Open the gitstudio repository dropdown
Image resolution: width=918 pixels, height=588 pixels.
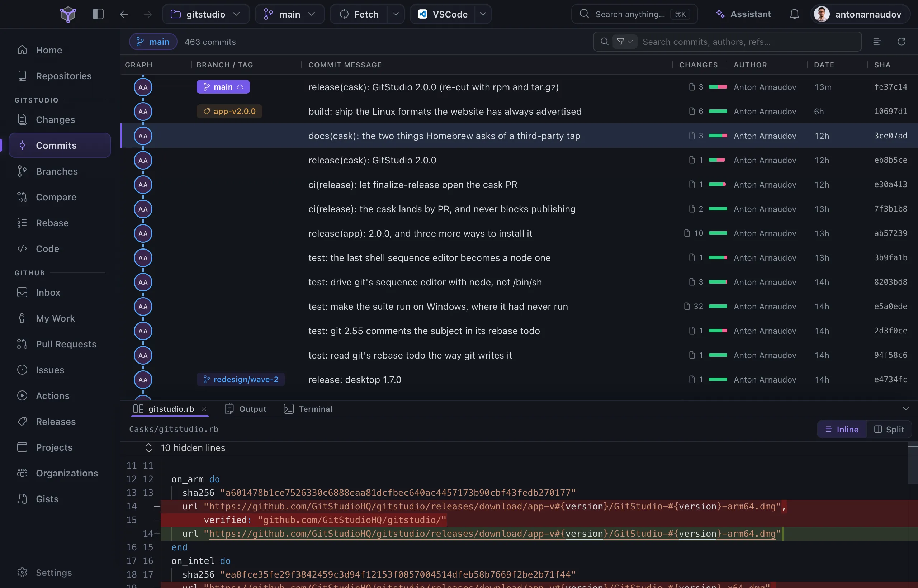tap(205, 14)
